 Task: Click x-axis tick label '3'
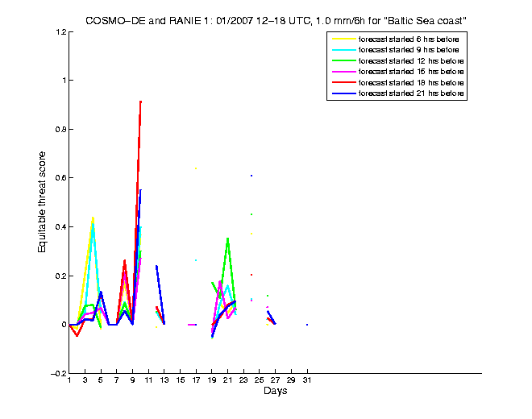[x=85, y=380]
